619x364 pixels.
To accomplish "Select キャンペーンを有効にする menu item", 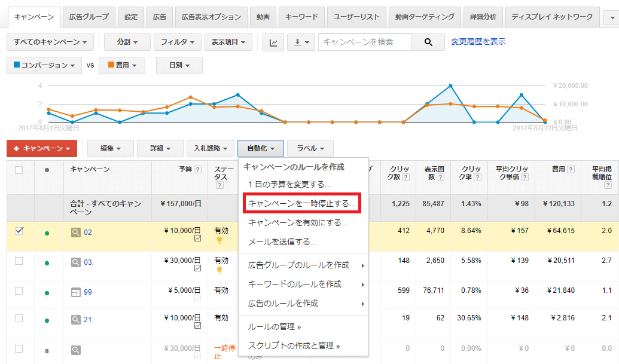I will tap(298, 223).
